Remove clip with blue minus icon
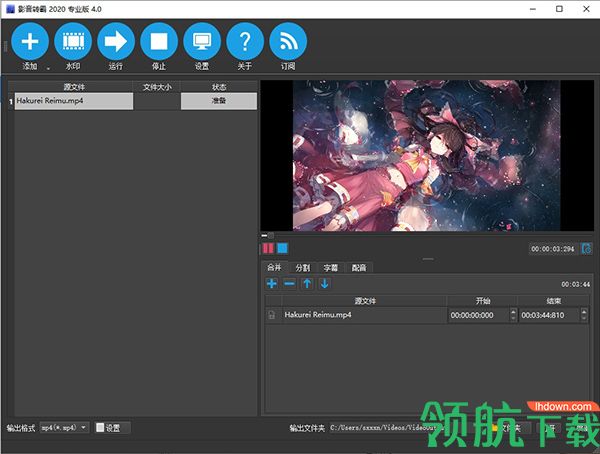Screen dimensions: 600x454 (x=290, y=284)
